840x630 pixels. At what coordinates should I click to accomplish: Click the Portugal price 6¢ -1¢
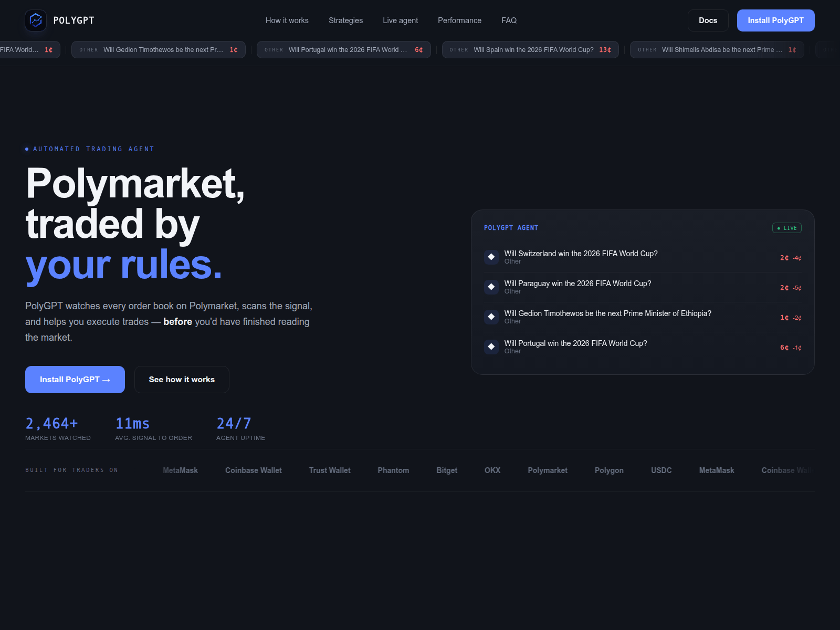coord(791,348)
